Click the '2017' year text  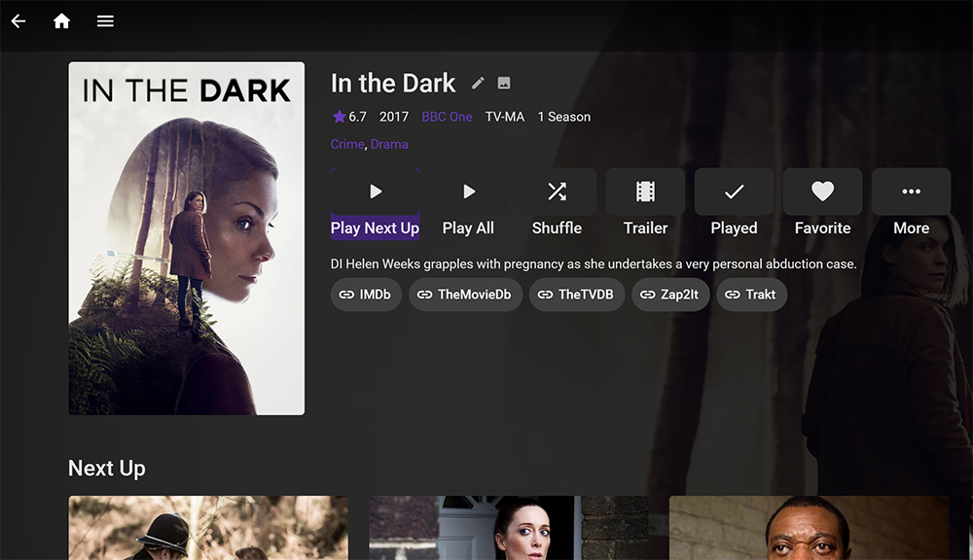(394, 117)
